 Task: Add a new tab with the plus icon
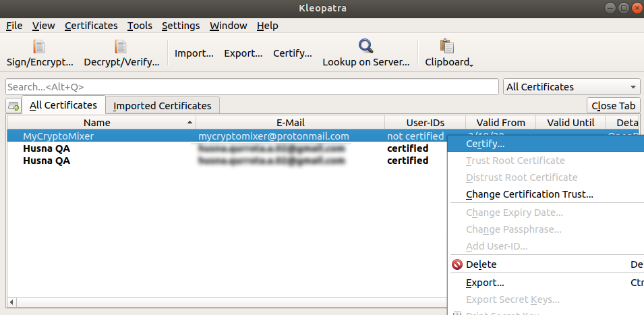click(13, 106)
